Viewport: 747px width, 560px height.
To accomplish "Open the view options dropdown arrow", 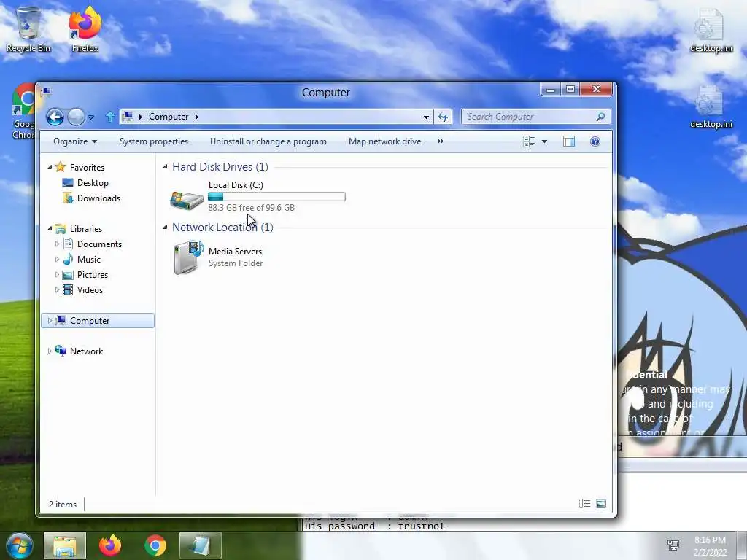I will [544, 141].
